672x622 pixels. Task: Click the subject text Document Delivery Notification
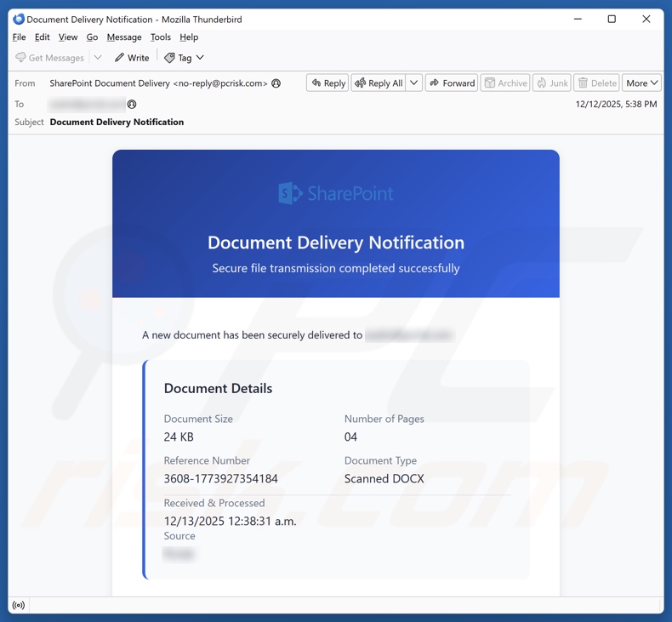pos(117,123)
